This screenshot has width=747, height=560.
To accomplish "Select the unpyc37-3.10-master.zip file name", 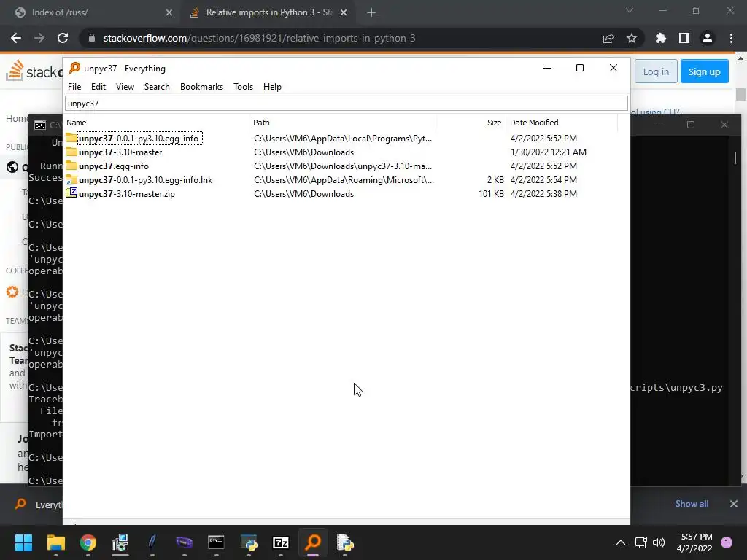I will tap(127, 194).
